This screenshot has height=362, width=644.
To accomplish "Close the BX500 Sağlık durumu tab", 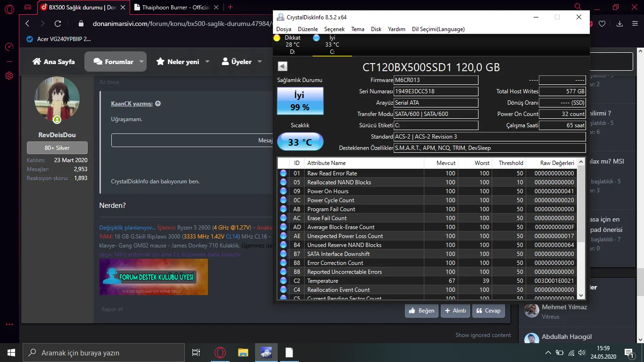I will click(123, 7).
